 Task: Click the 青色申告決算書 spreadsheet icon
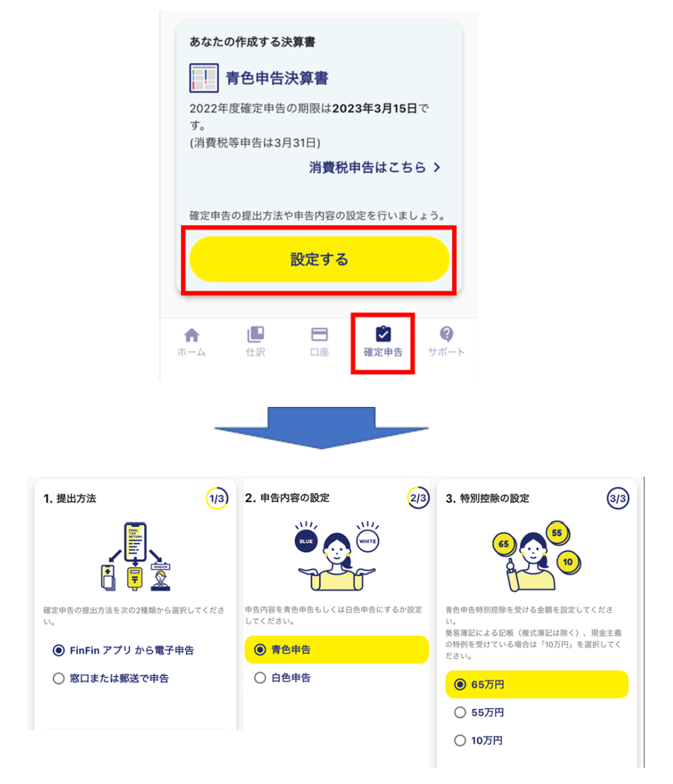pyautogui.click(x=204, y=78)
